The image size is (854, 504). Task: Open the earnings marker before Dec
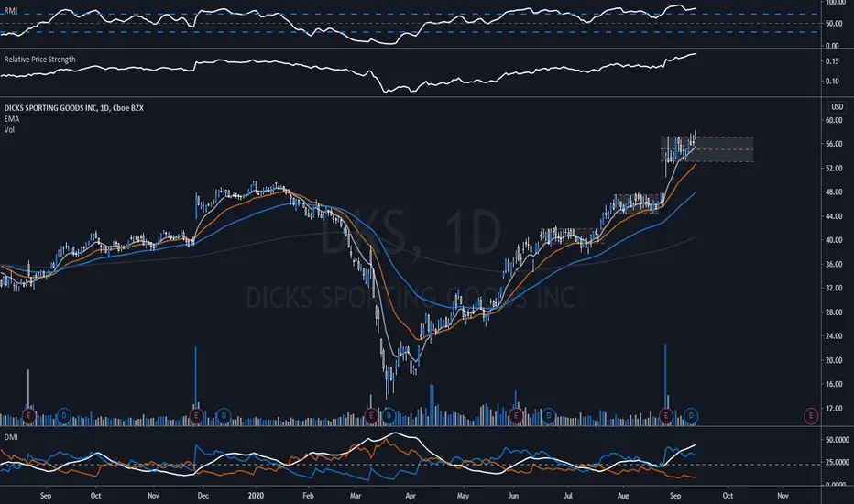pos(196,416)
